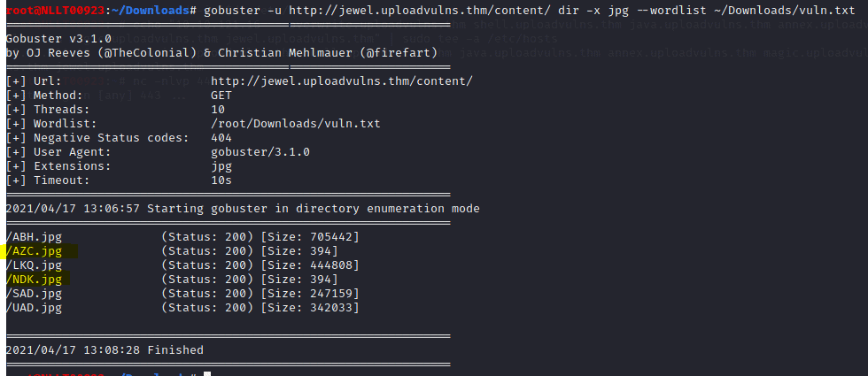This screenshot has width=868, height=376.
Task: Click the Gobuster v3.1.0 version text
Action: pos(58,39)
